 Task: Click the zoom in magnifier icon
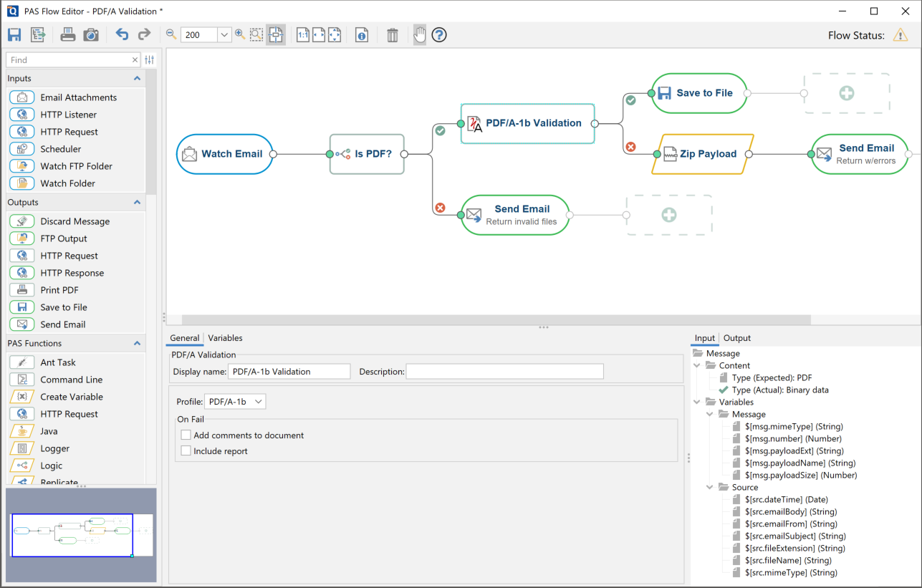[x=240, y=34]
